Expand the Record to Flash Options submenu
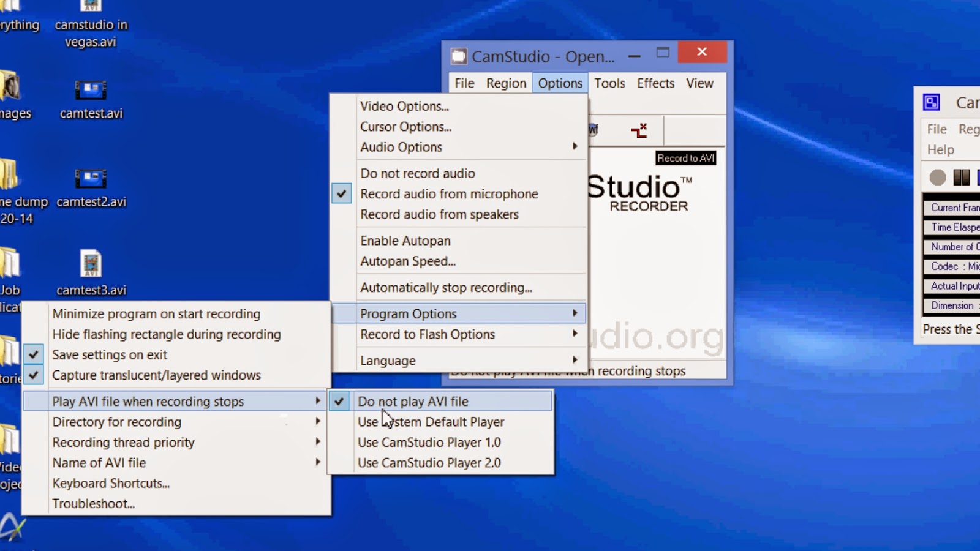Image resolution: width=980 pixels, height=551 pixels. pyautogui.click(x=427, y=334)
